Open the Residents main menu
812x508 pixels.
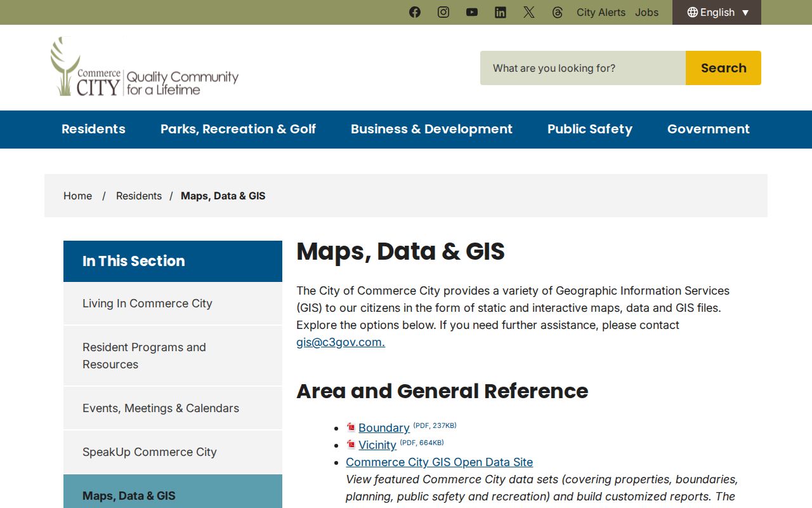(x=93, y=129)
